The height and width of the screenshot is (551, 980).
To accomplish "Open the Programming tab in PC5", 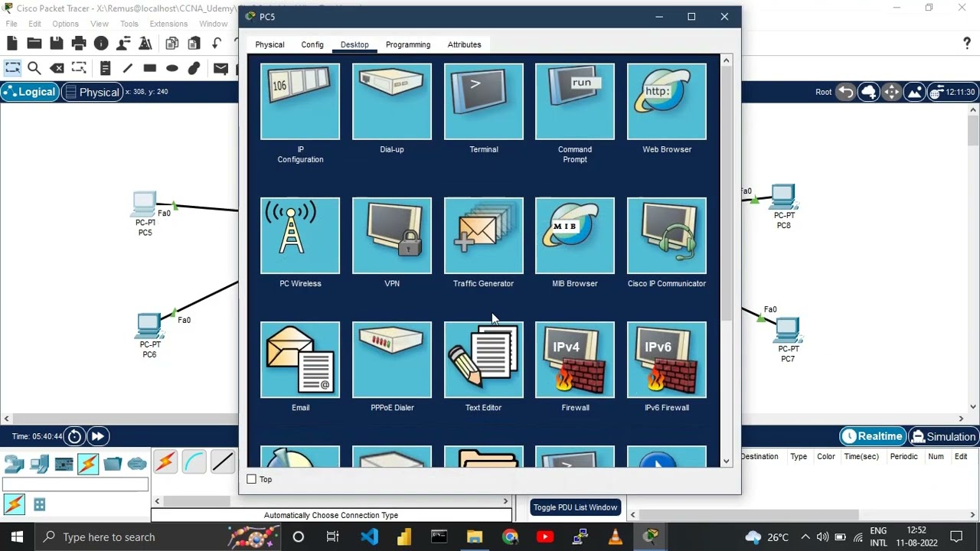I will (x=408, y=44).
